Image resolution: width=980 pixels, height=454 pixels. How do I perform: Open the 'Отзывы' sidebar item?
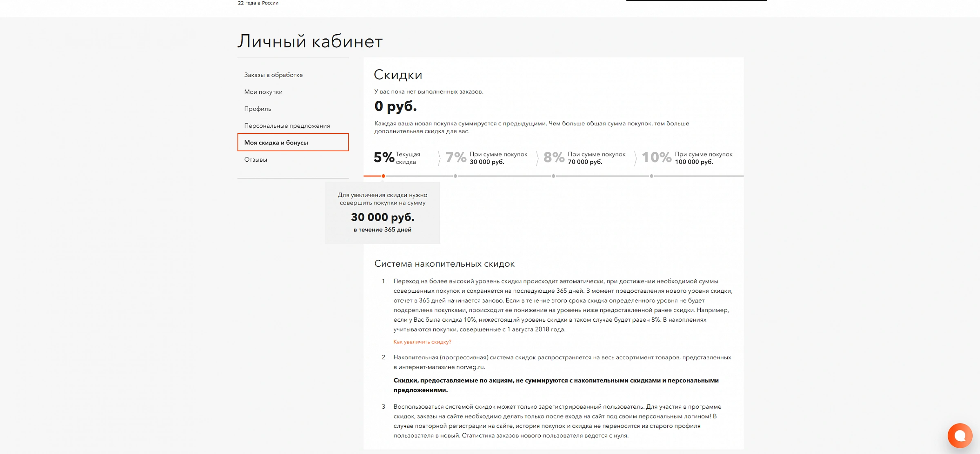tap(255, 160)
